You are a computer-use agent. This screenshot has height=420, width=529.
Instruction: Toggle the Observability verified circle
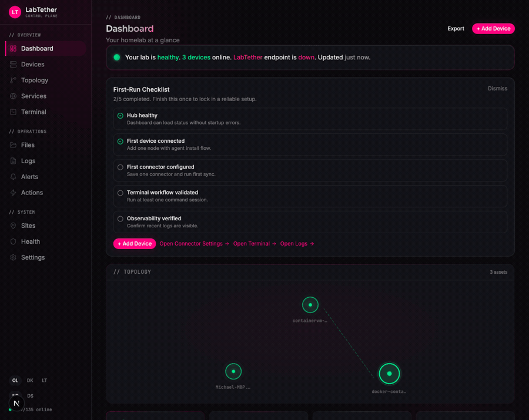[120, 219]
